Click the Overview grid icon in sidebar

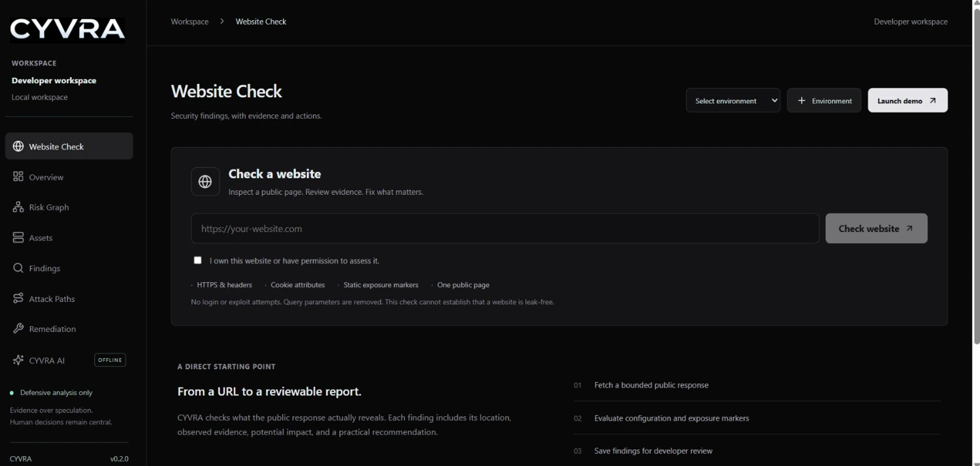coord(18,177)
